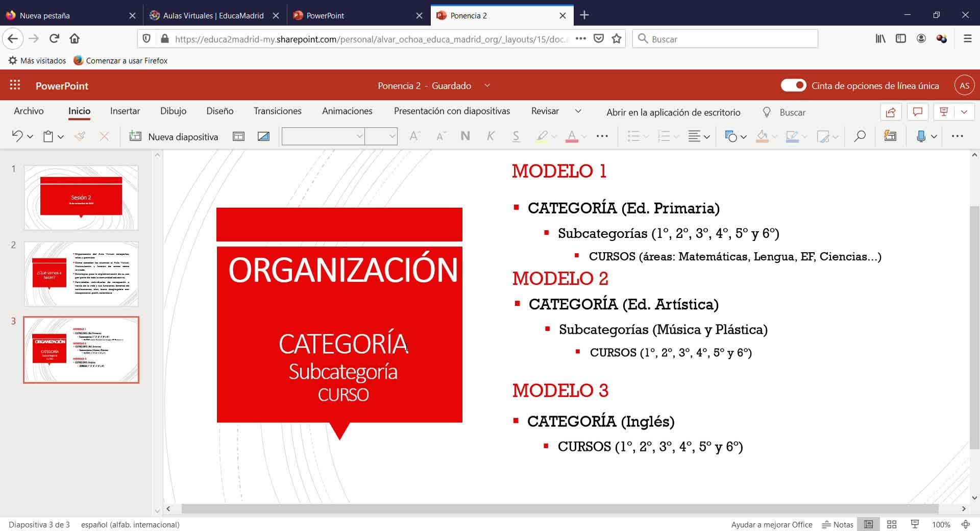Image resolution: width=980 pixels, height=531 pixels.
Task: Reload the browser page
Action: (x=54, y=39)
